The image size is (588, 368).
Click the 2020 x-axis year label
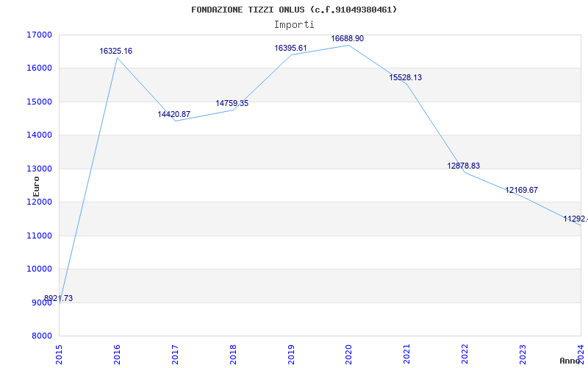[x=348, y=354]
